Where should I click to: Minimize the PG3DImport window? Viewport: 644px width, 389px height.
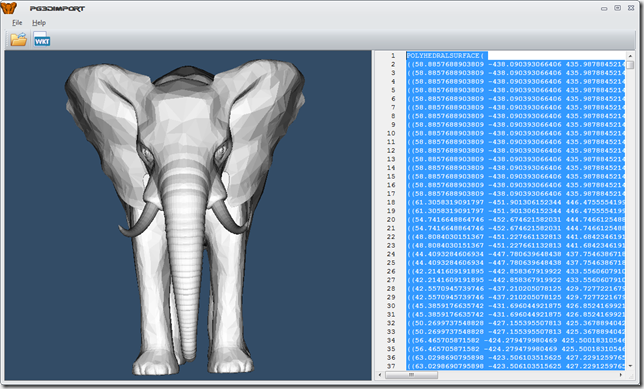[604, 8]
